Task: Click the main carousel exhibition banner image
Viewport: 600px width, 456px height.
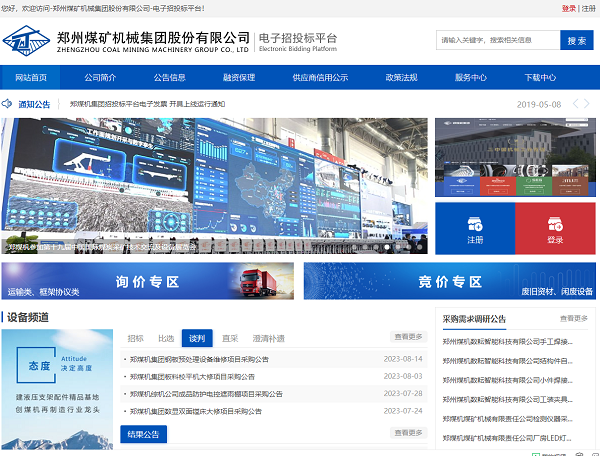Action: coord(214,186)
